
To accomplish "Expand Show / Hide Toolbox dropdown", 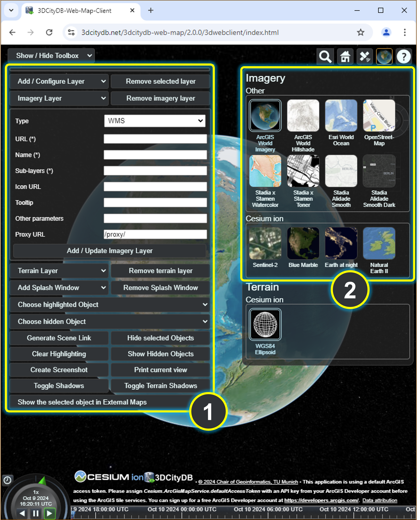I will click(x=51, y=56).
